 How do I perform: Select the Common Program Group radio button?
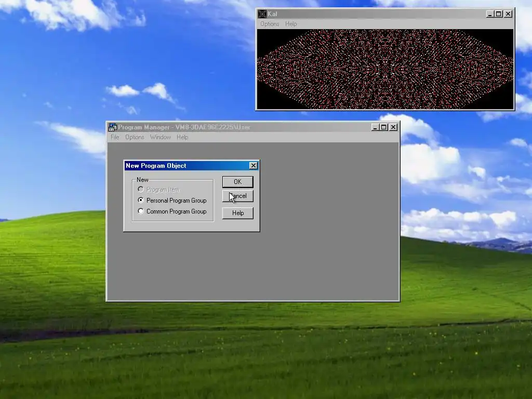click(x=172, y=211)
